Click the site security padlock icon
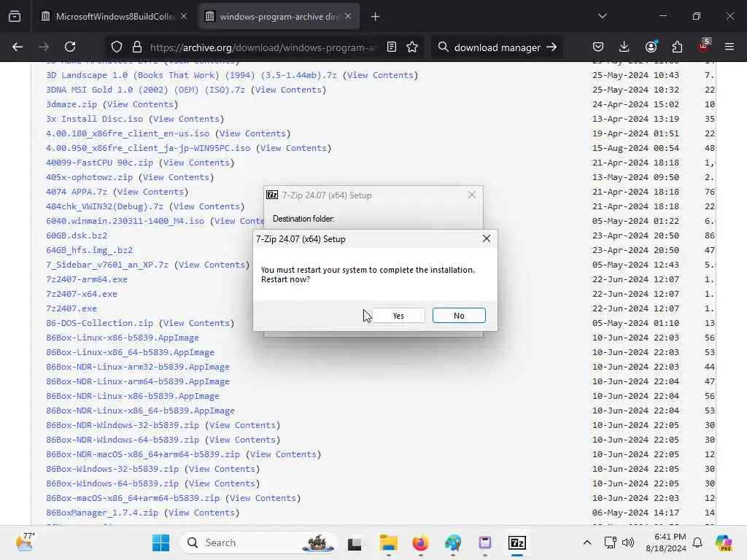This screenshot has width=747, height=560. coord(137,47)
